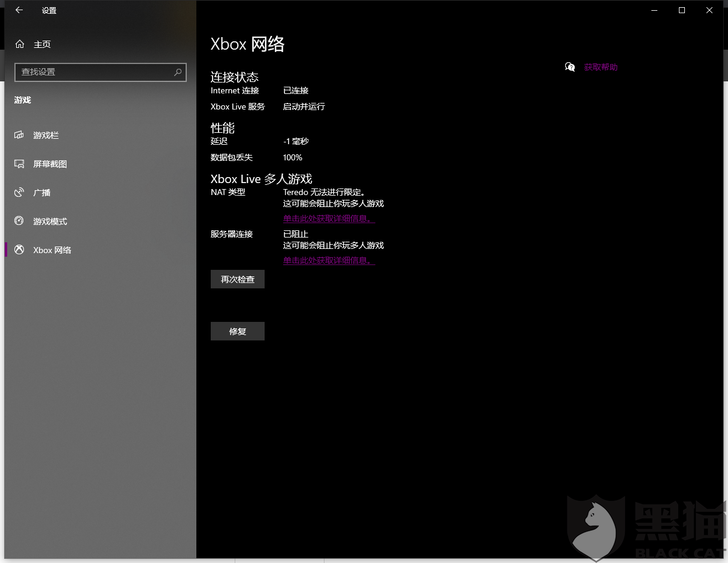Open the 广播 broadcast icon

pos(19,193)
